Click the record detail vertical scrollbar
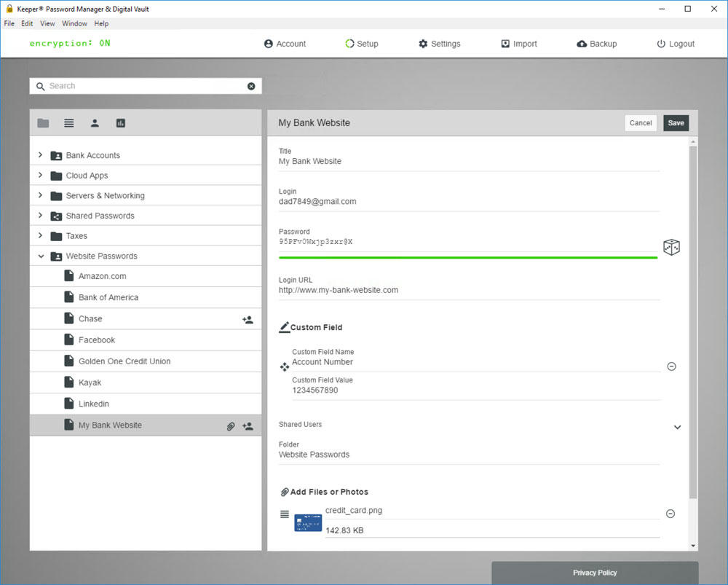 pos(693,323)
